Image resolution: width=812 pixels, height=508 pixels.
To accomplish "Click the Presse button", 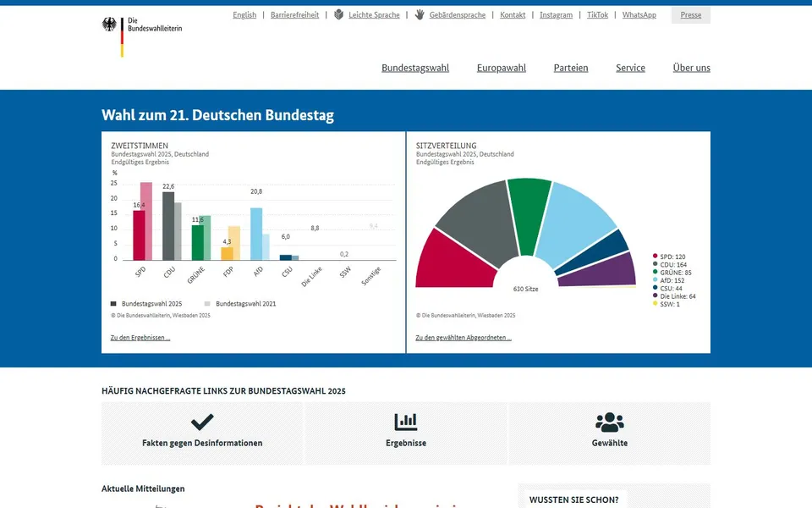I will coord(691,15).
